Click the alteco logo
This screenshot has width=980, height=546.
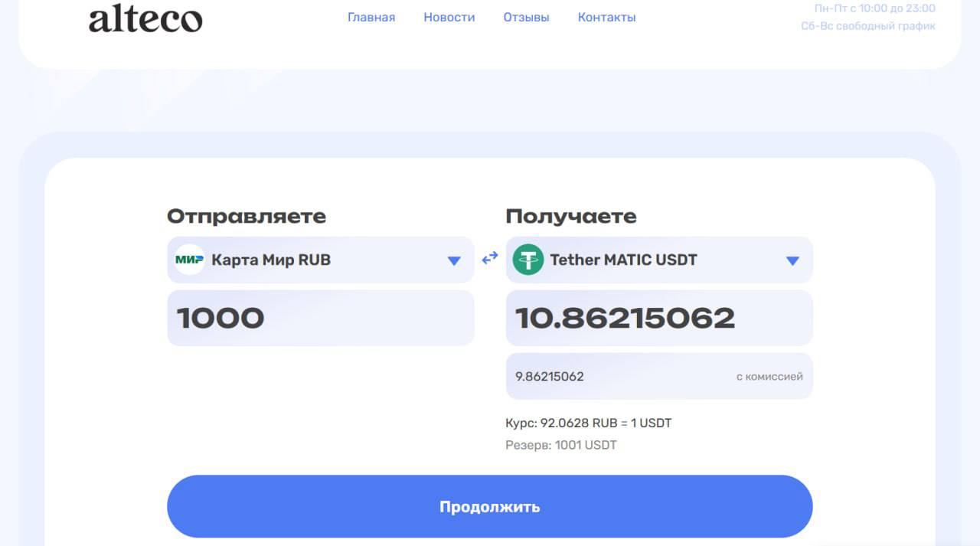pos(145,18)
